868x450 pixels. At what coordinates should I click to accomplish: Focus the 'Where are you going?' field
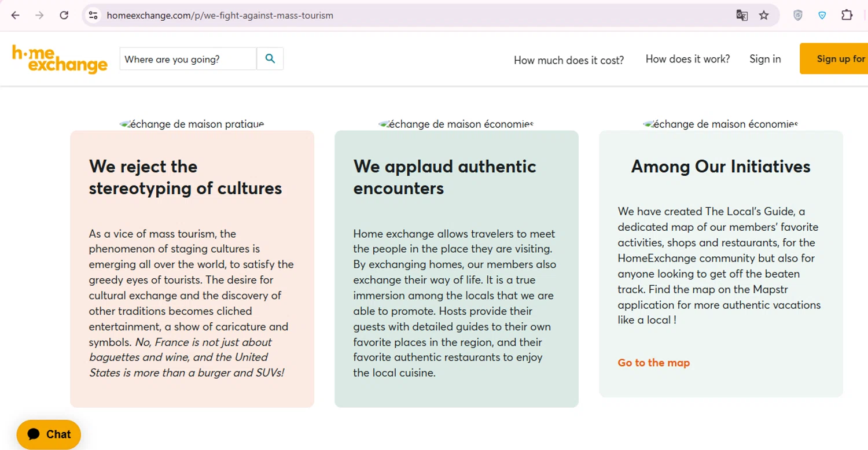click(x=187, y=59)
